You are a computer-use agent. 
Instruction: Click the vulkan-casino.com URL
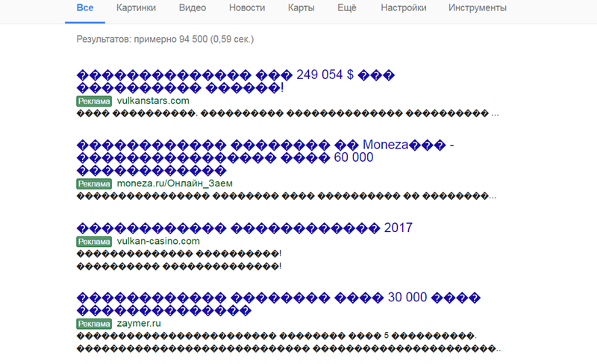click(x=158, y=241)
